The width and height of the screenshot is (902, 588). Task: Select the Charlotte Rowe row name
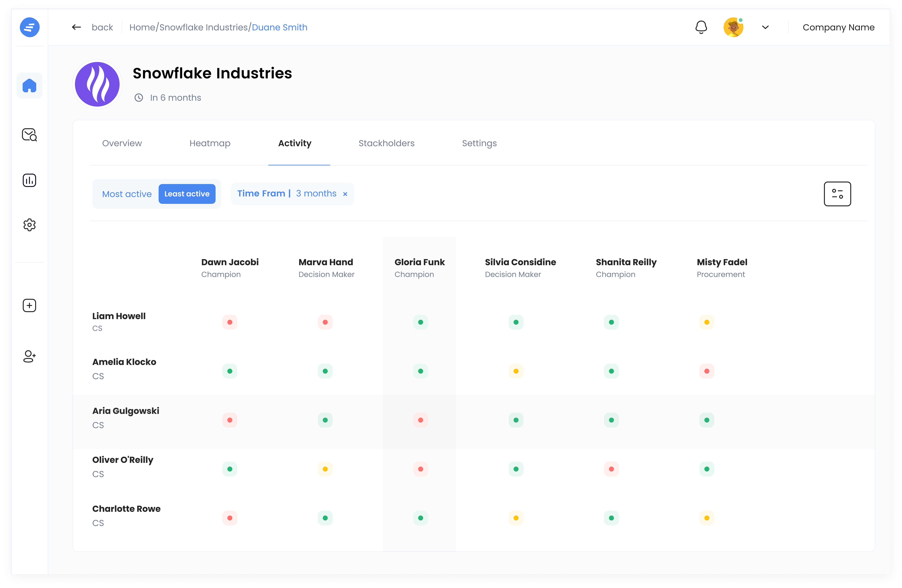(127, 509)
